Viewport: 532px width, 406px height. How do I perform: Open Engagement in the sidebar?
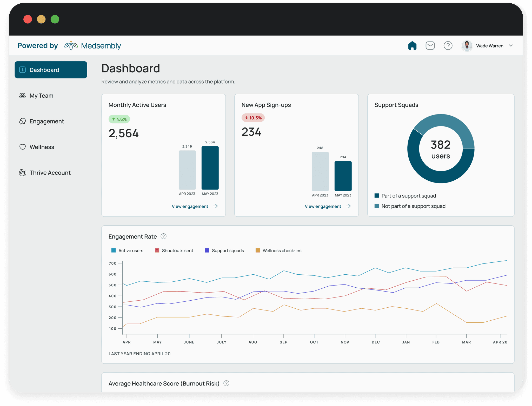[46, 121]
